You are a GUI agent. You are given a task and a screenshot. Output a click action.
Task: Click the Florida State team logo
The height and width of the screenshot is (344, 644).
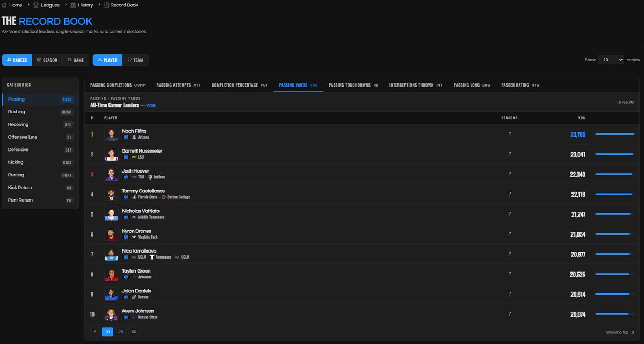point(134,197)
